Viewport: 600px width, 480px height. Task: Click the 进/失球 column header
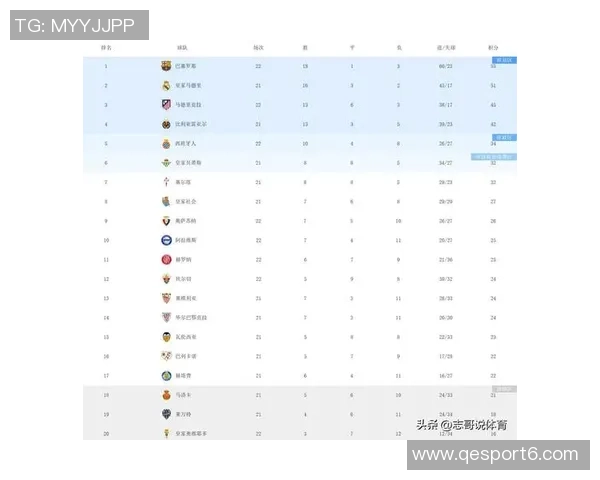tap(446, 47)
